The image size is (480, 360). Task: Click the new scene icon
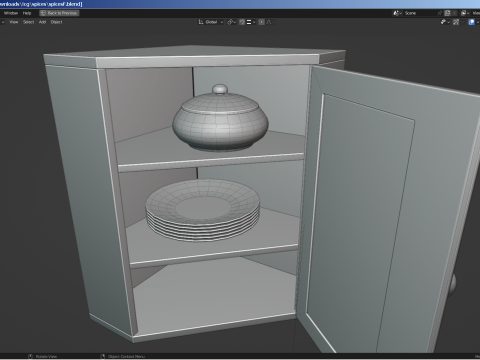[x=448, y=13]
